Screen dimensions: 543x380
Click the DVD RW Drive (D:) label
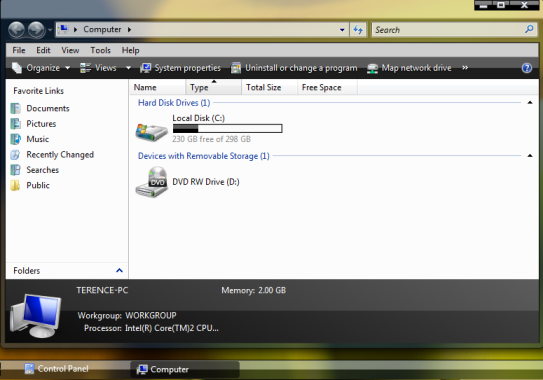pyautogui.click(x=206, y=182)
